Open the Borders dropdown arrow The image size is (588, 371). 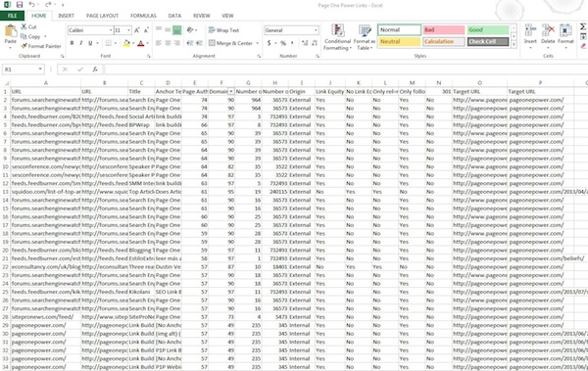tap(115, 43)
